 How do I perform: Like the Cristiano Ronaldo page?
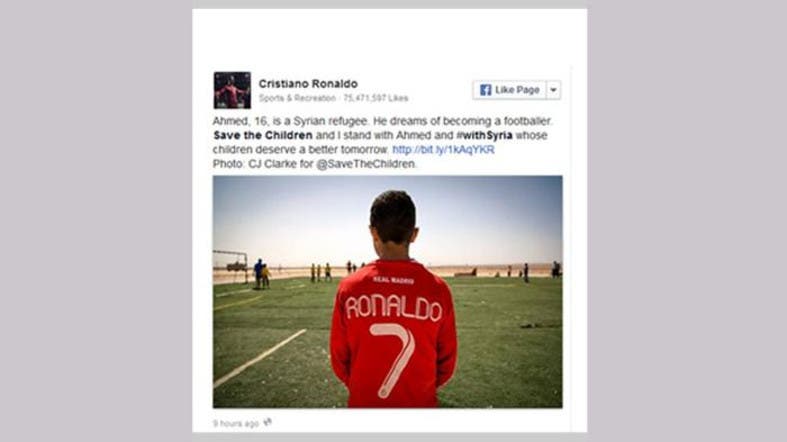[x=509, y=90]
